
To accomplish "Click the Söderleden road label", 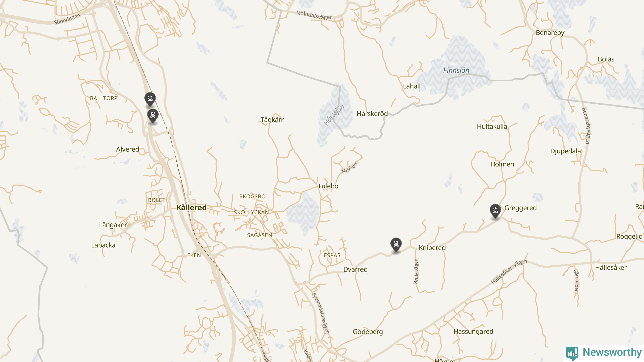I will point(67,19).
